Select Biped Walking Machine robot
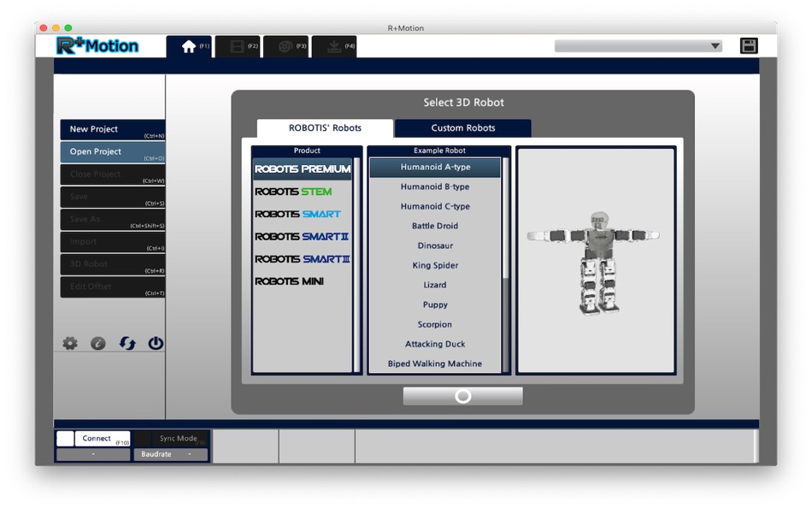 point(435,363)
